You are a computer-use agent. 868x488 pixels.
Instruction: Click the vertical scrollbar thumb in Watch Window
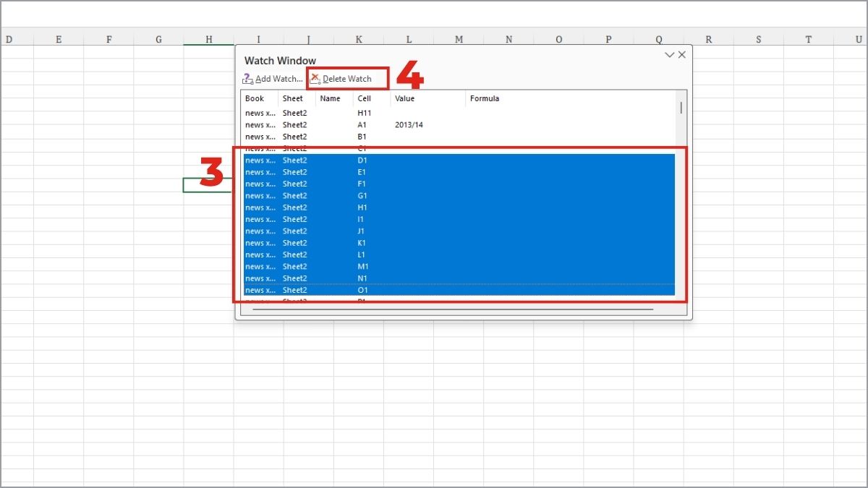pos(681,108)
